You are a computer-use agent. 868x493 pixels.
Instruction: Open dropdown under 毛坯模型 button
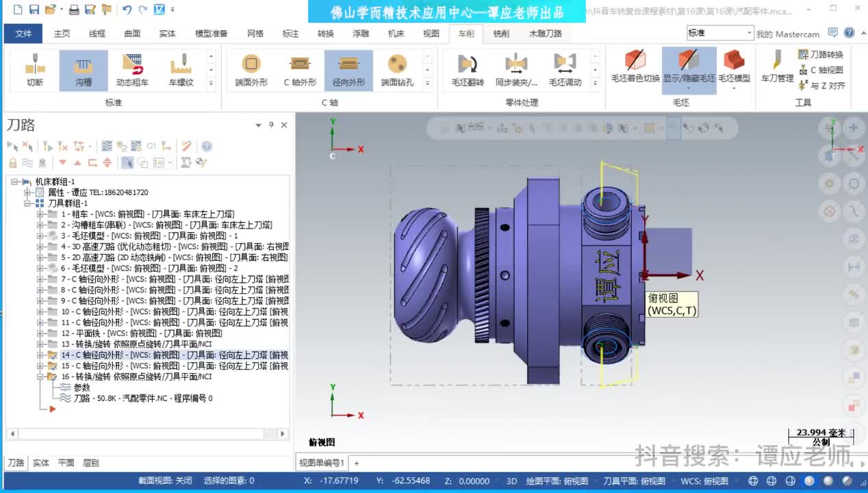click(734, 88)
